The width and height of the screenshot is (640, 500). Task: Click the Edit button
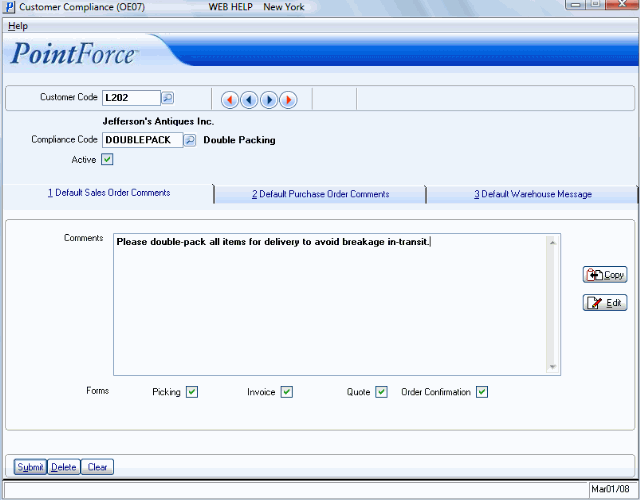coord(605,303)
